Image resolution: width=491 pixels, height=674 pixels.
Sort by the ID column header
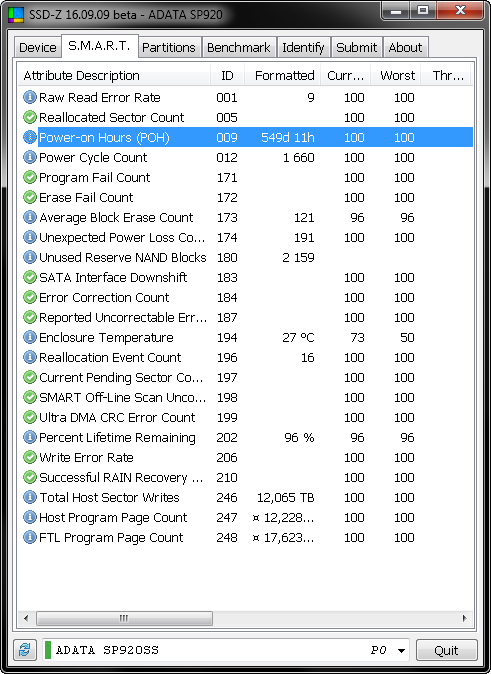point(227,75)
